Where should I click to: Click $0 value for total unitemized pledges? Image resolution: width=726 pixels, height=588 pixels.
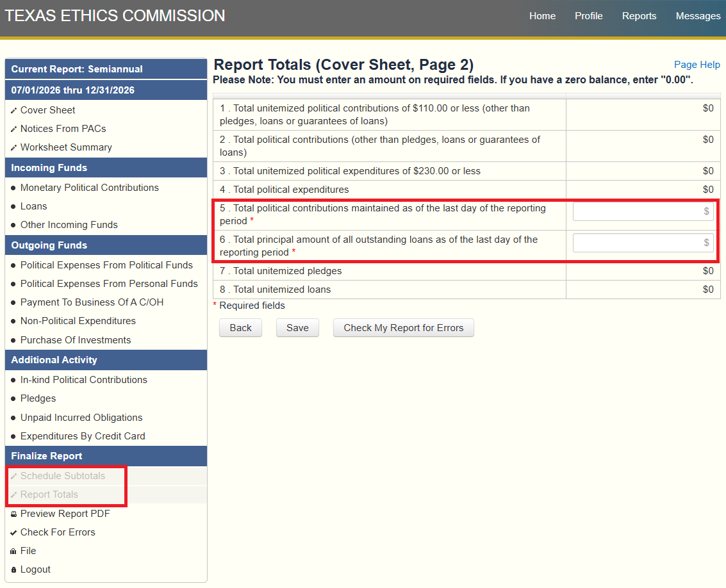pyautogui.click(x=708, y=271)
